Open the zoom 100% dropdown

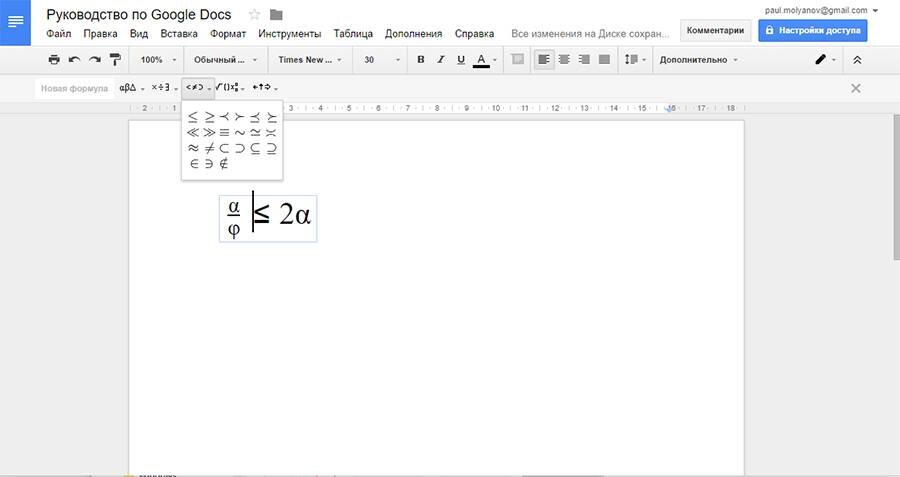tap(158, 60)
